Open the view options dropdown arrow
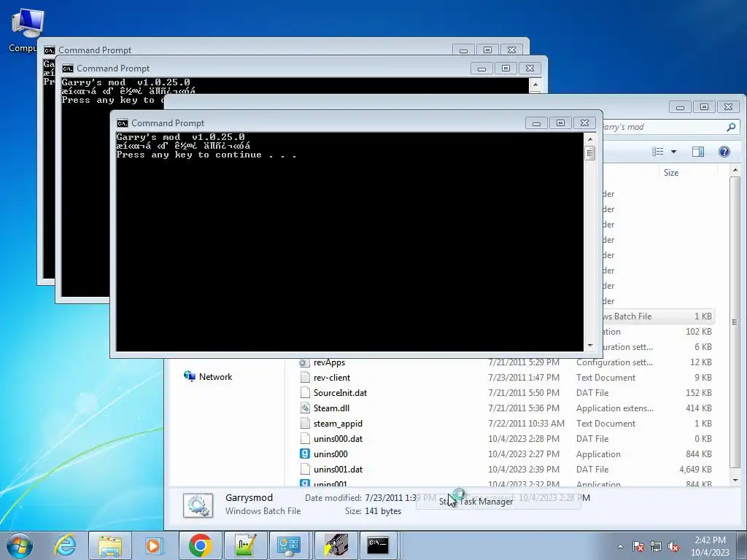This screenshot has height=560, width=747. [673, 152]
